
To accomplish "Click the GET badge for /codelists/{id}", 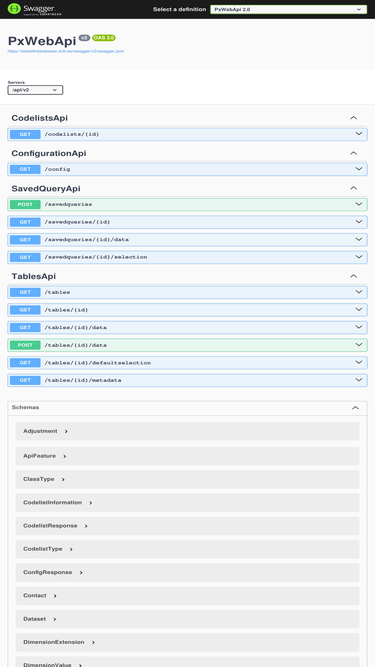I will pyautogui.click(x=25, y=134).
